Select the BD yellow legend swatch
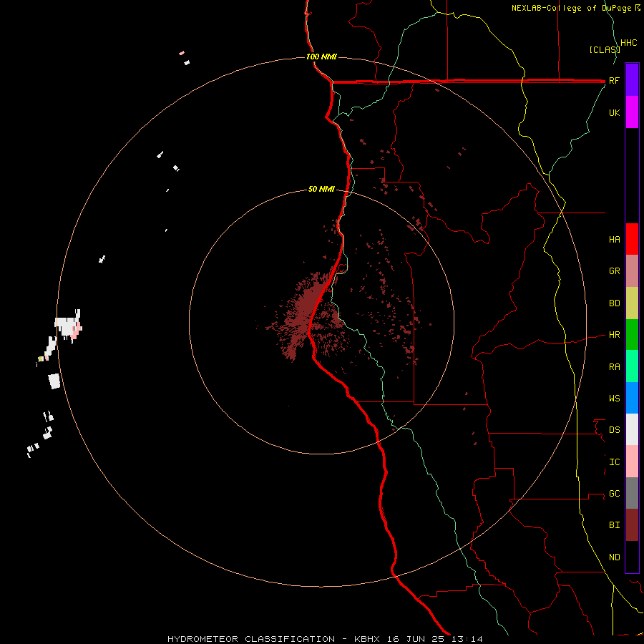The image size is (644, 644). coord(632,303)
